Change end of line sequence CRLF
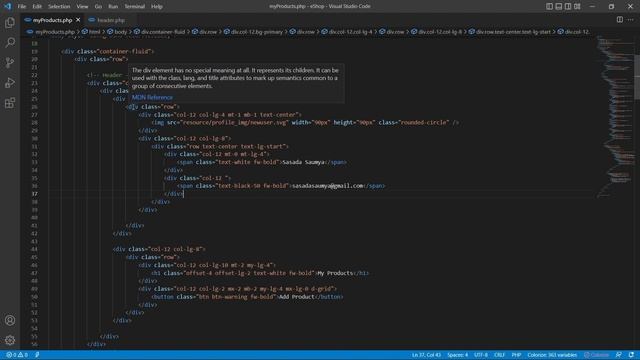 point(500,355)
